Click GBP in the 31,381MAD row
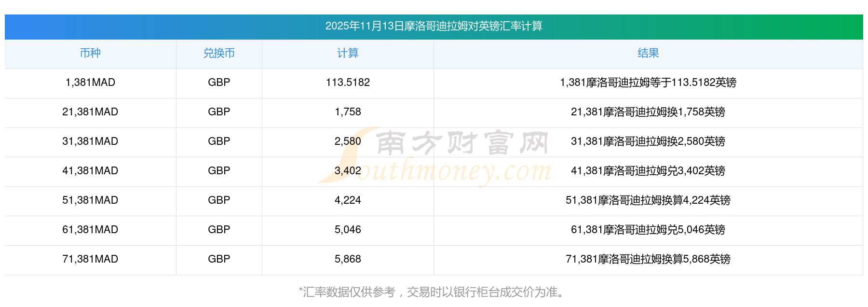The height and width of the screenshot is (307, 868). point(219,141)
